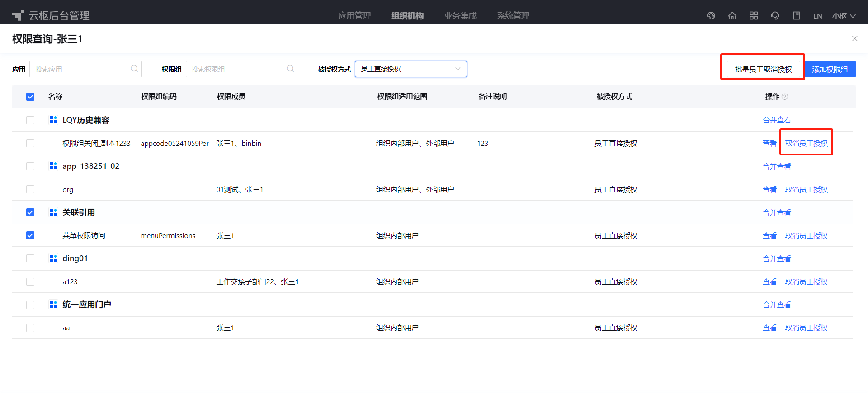Image resolution: width=868 pixels, height=393 pixels.
Task: Click the appcode05241059Per code cell
Action: click(175, 143)
